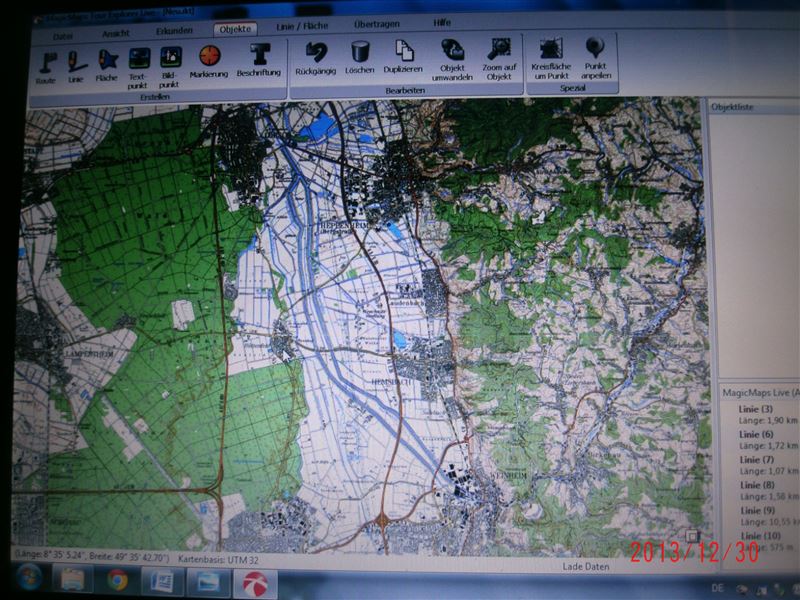
Task: Open the Datei menu tab
Action: pos(62,34)
